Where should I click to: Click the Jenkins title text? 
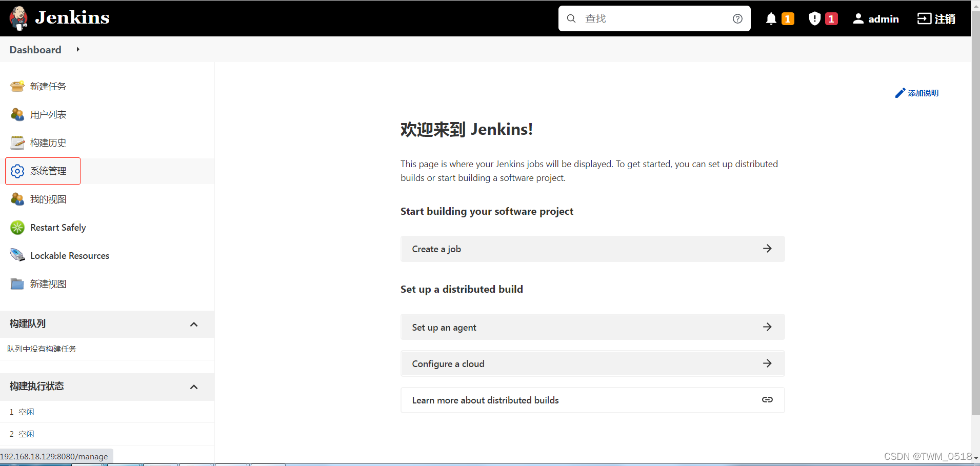pyautogui.click(x=72, y=18)
